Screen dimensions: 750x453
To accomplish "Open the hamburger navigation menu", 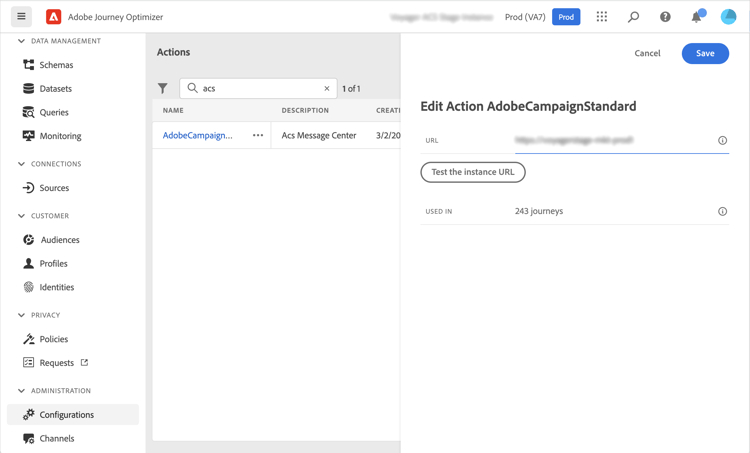I will [22, 17].
